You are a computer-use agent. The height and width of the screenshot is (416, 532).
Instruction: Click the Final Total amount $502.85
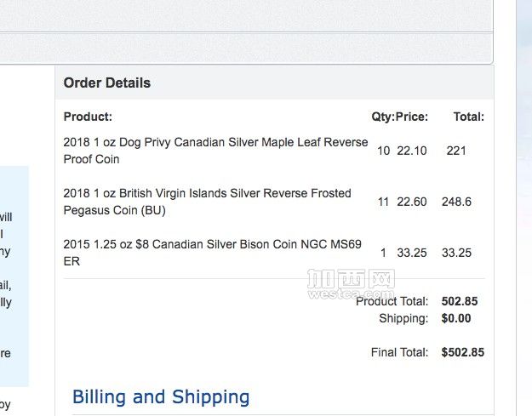click(x=463, y=352)
